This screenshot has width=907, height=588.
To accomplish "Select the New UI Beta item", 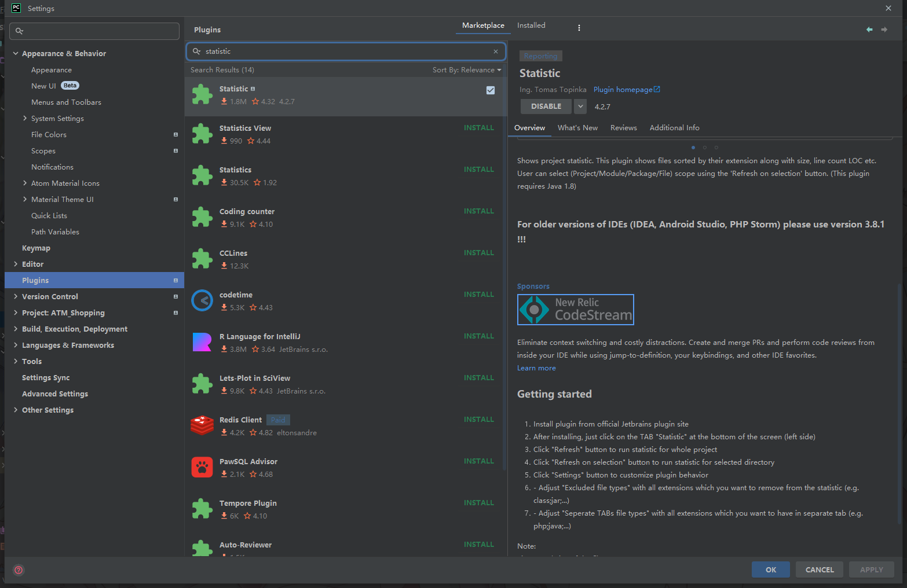I will pos(55,86).
